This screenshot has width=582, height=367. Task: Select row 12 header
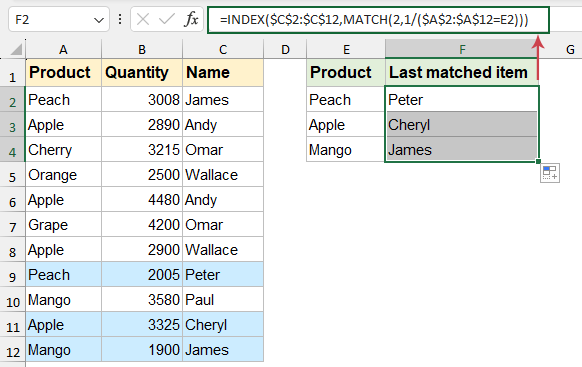click(x=13, y=350)
